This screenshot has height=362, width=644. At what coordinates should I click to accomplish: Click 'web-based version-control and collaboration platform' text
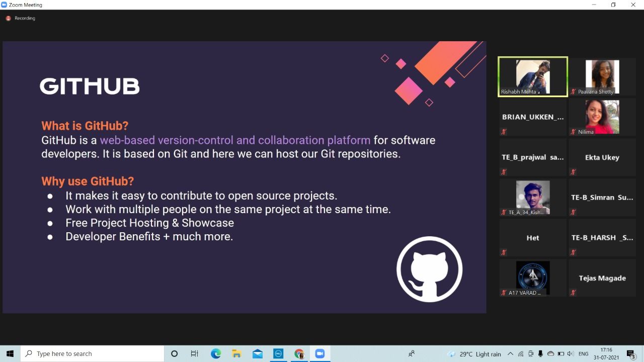point(235,140)
